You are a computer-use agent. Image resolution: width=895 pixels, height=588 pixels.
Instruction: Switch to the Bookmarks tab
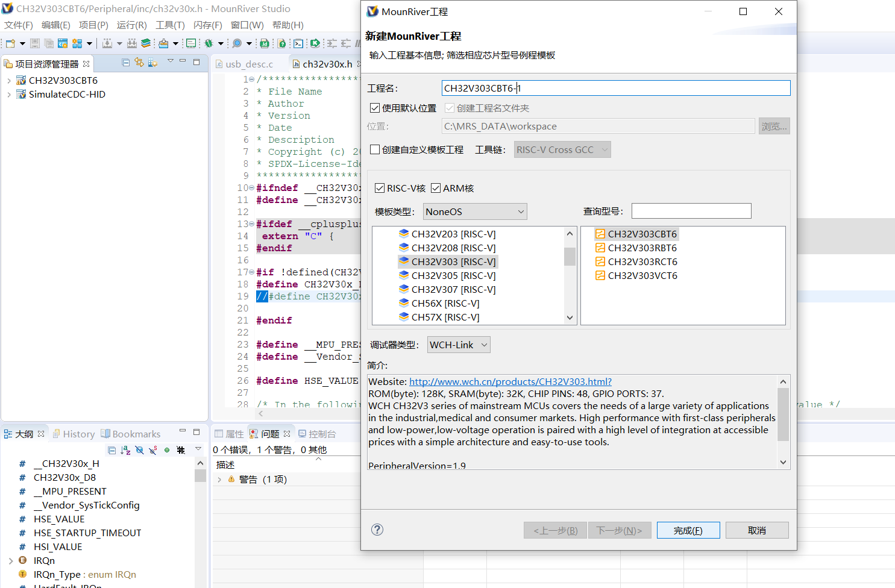[x=130, y=434]
